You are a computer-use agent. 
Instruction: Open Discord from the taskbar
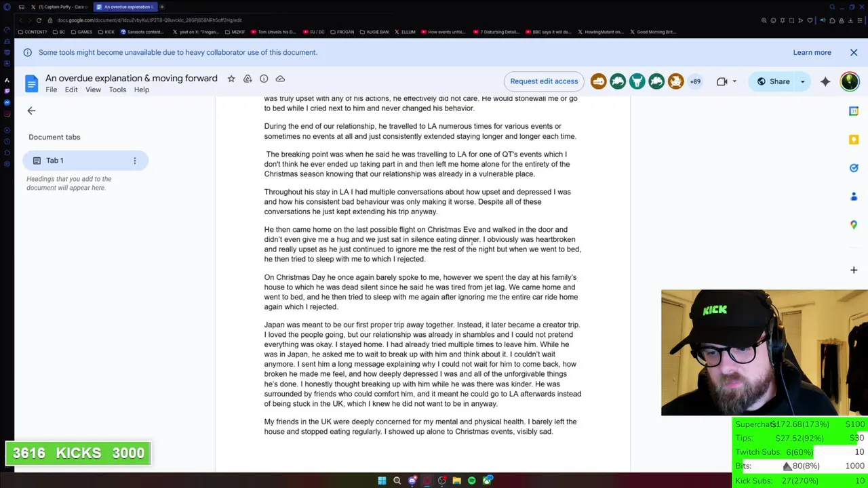[412, 481]
